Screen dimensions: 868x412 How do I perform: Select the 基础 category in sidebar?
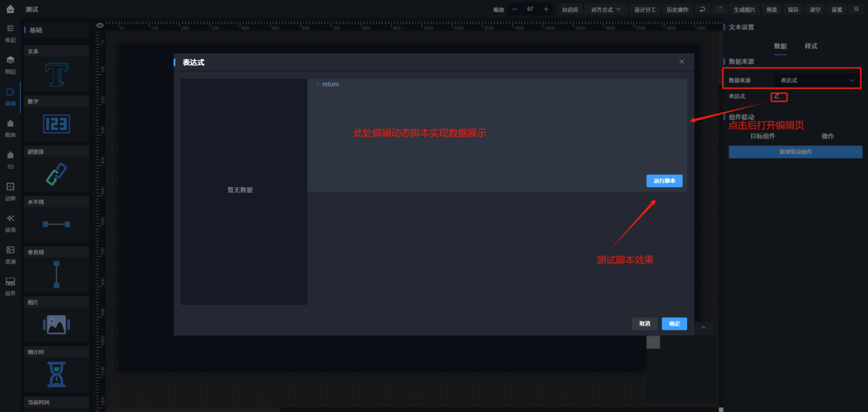click(10, 96)
